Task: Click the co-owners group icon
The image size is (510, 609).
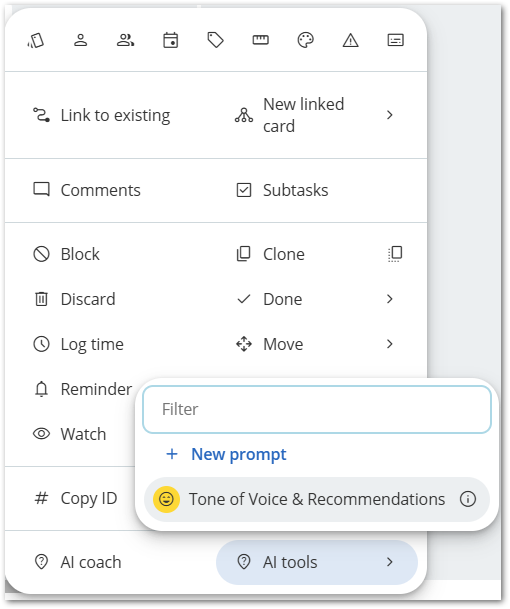Action: 125,40
